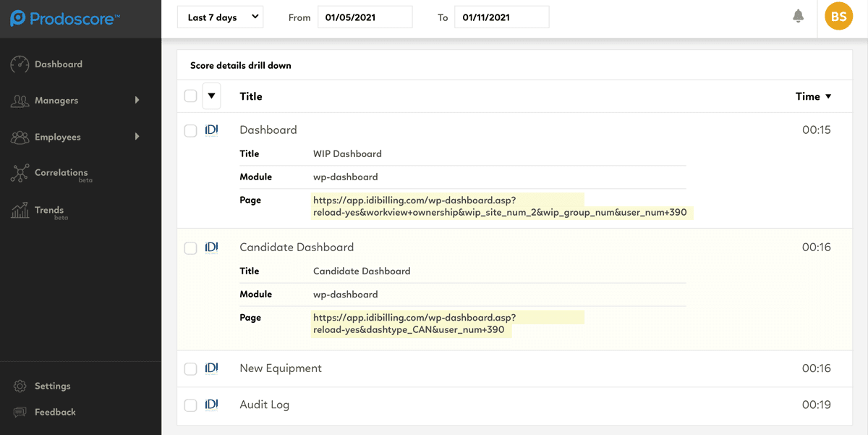
Task: Click "Score details drill down" heading
Action: click(x=241, y=65)
